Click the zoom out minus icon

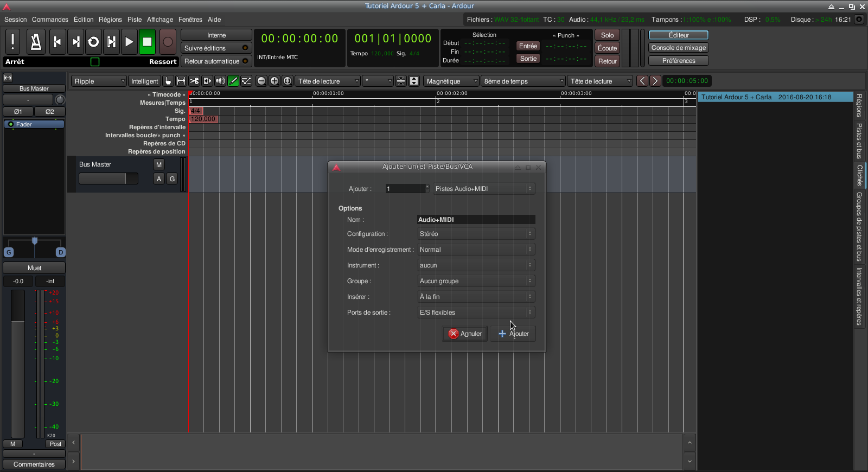coord(261,81)
